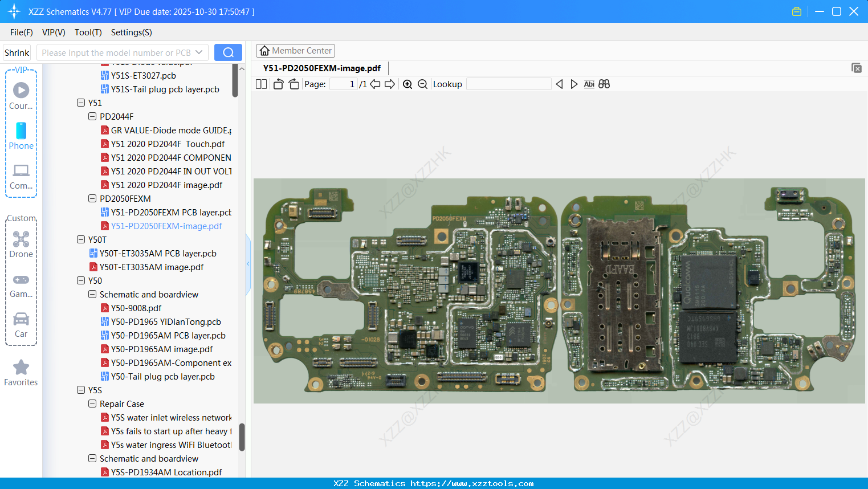
Task: Click the zoom in magnifier icon
Action: click(407, 84)
